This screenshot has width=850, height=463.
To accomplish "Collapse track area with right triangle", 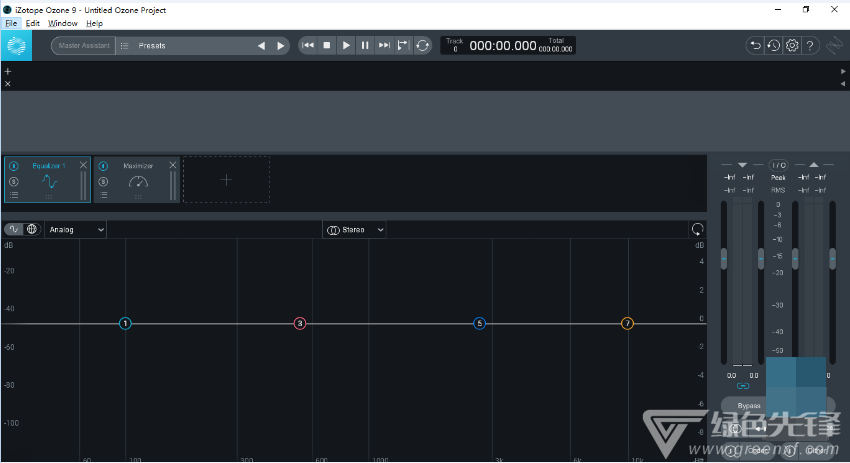I will coord(843,71).
